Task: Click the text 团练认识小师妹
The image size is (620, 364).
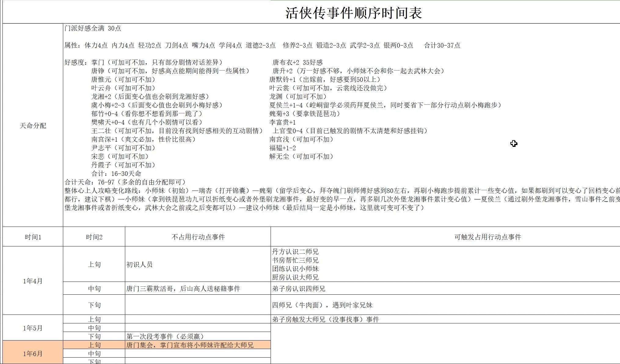Action: coord(295,269)
